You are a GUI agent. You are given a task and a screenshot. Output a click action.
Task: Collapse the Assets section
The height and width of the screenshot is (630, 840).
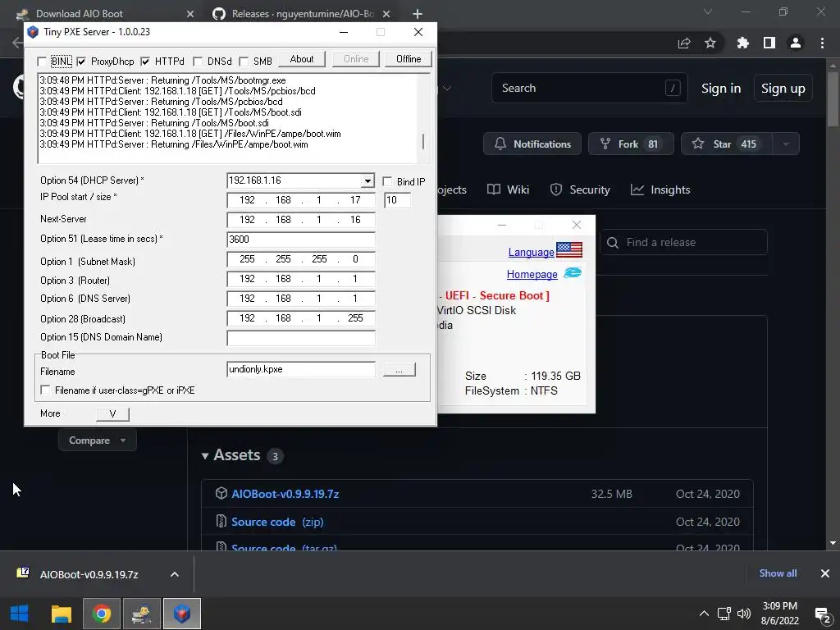click(204, 456)
